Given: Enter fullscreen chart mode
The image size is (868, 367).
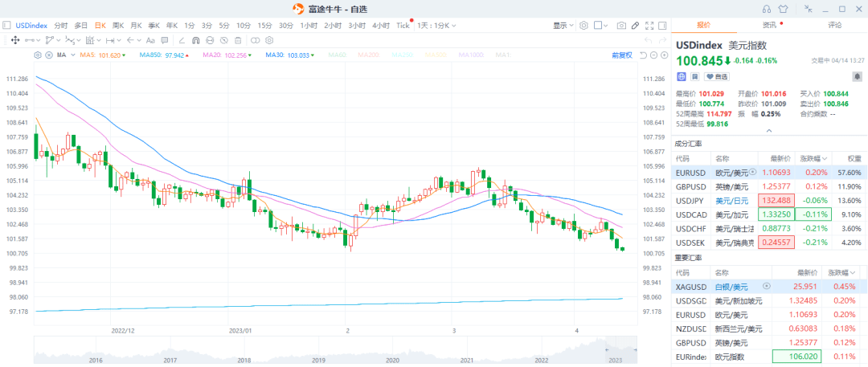Looking at the screenshot, I should pyautogui.click(x=649, y=25).
